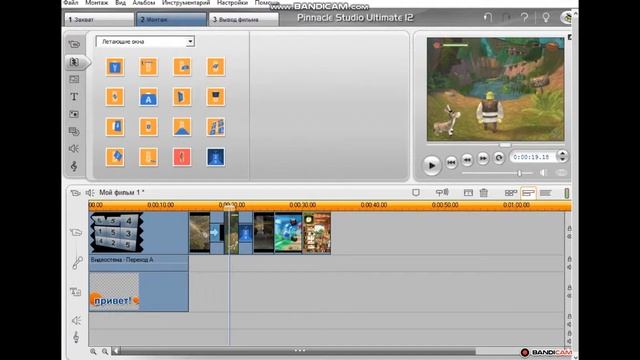The width and height of the screenshot is (640, 360).
Task: Pick the dark blue transition thumbnail in bottom row
Action: click(x=216, y=157)
